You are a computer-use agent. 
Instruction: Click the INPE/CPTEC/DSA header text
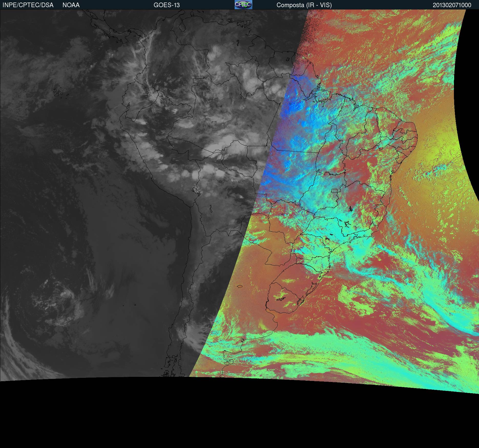click(x=28, y=5)
